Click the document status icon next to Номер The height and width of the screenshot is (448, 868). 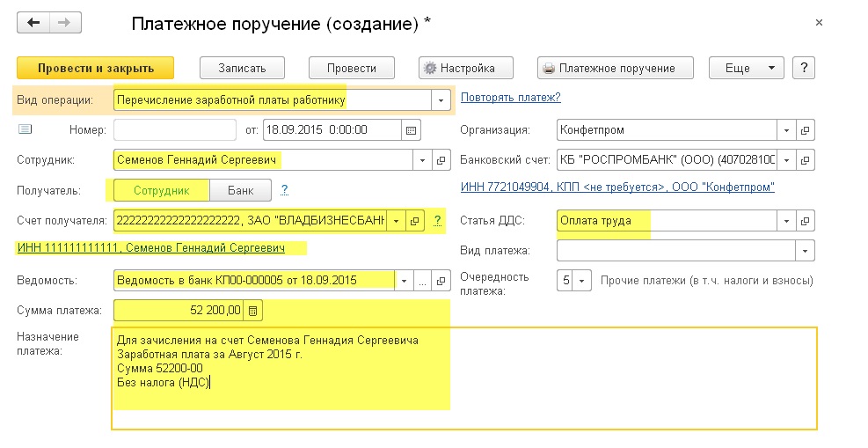coord(25,129)
